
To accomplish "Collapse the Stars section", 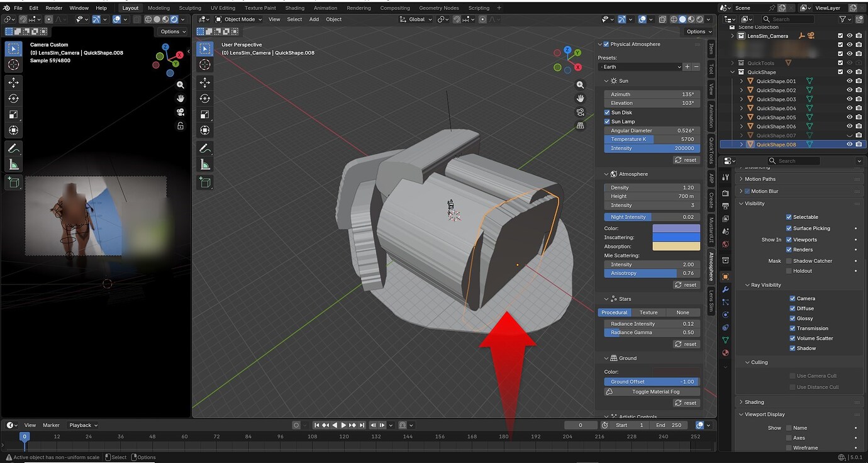I will [x=606, y=299].
